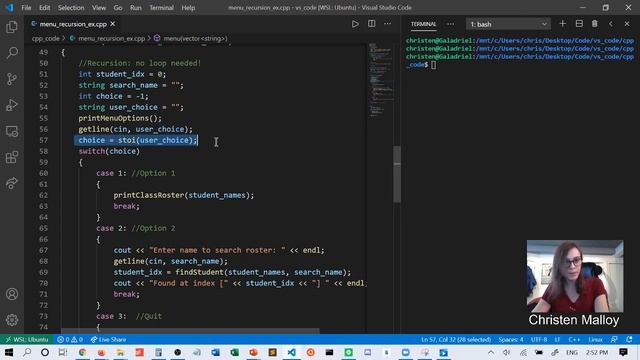640x360 pixels.
Task: Open the Edit menu
Action: click(x=44, y=8)
